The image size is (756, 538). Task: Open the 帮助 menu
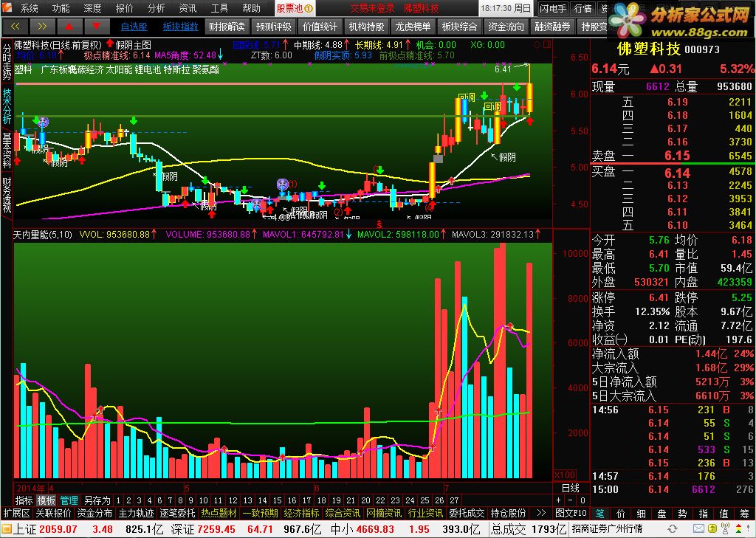(252, 8)
